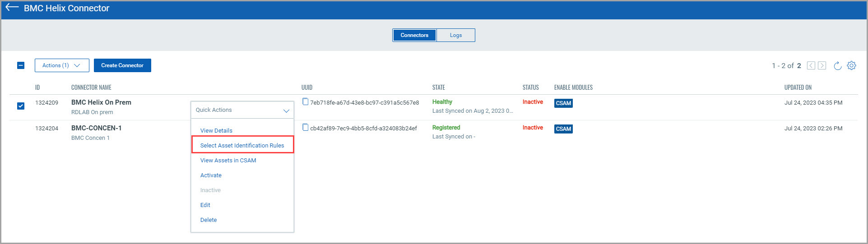The width and height of the screenshot is (868, 244).
Task: Click the CONNECTOR NAME column header
Action: pos(91,87)
